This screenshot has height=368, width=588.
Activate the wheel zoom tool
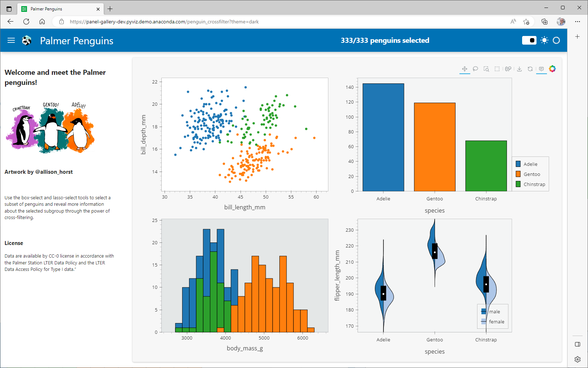(x=508, y=69)
